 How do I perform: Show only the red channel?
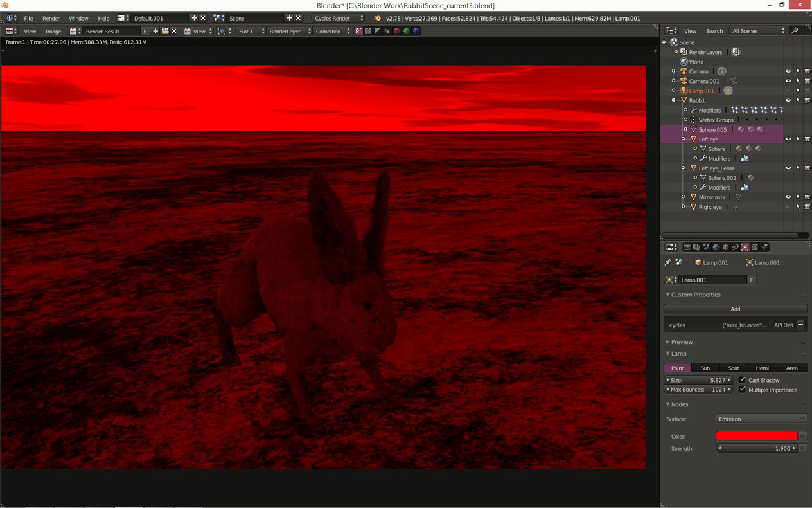coord(397,31)
